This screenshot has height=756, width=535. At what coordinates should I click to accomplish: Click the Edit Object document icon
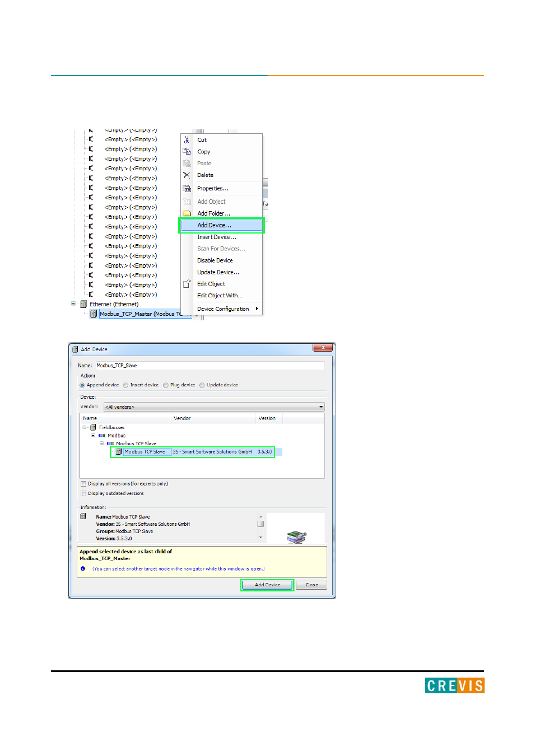(x=187, y=284)
